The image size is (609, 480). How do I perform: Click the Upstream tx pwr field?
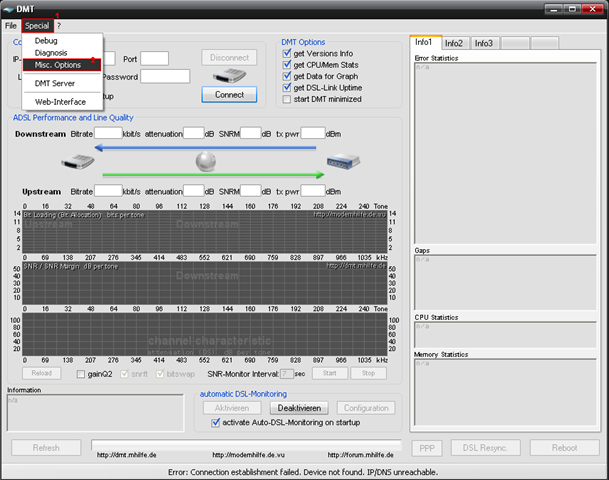[x=313, y=191]
